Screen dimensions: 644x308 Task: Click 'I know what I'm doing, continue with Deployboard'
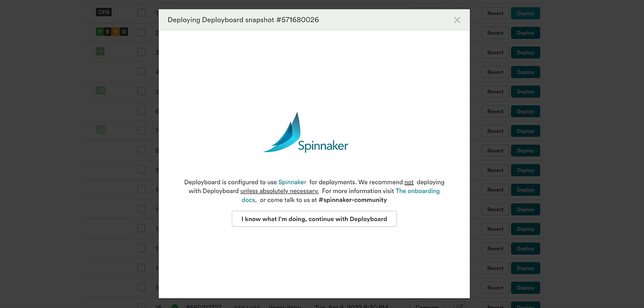click(x=314, y=219)
